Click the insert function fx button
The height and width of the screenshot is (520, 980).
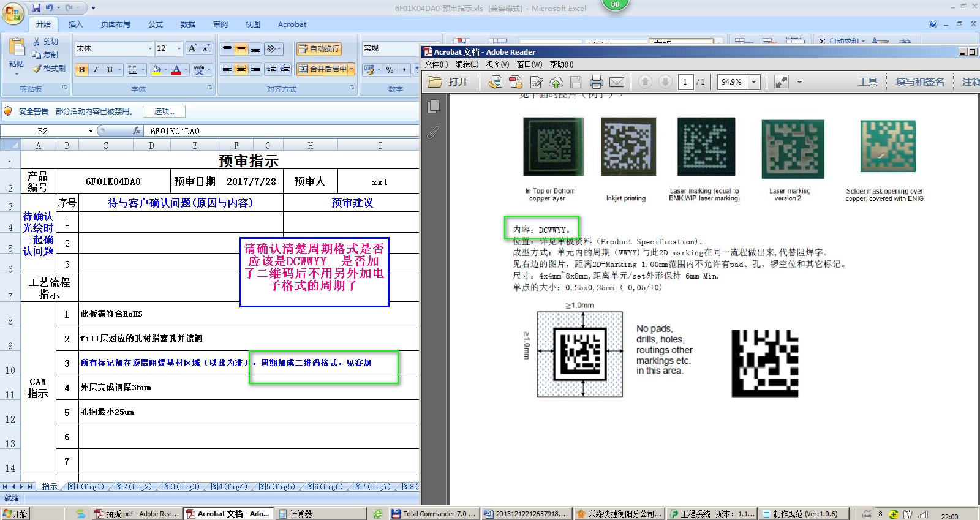tap(137, 130)
